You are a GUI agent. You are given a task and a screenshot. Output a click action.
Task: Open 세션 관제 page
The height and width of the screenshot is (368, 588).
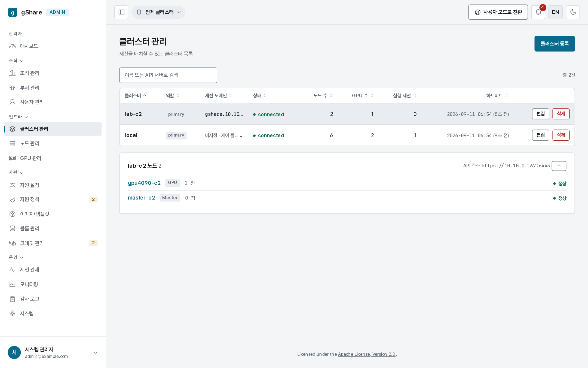pos(53,270)
